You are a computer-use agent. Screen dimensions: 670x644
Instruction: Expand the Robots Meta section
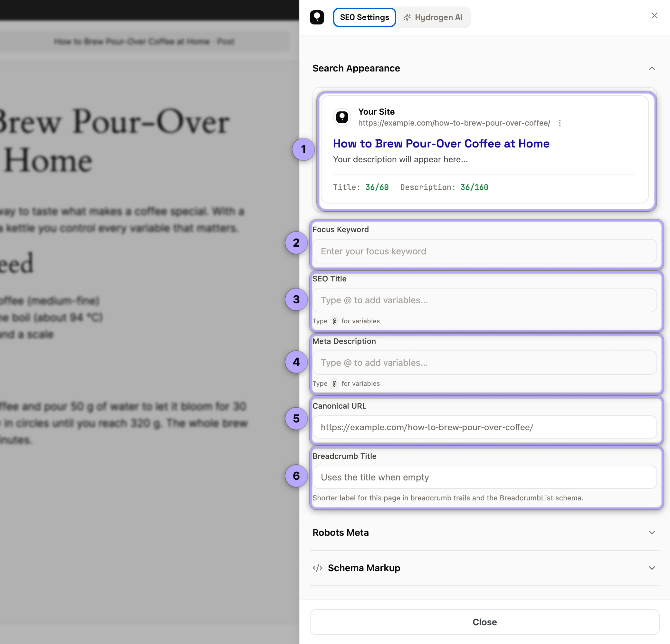pos(484,533)
